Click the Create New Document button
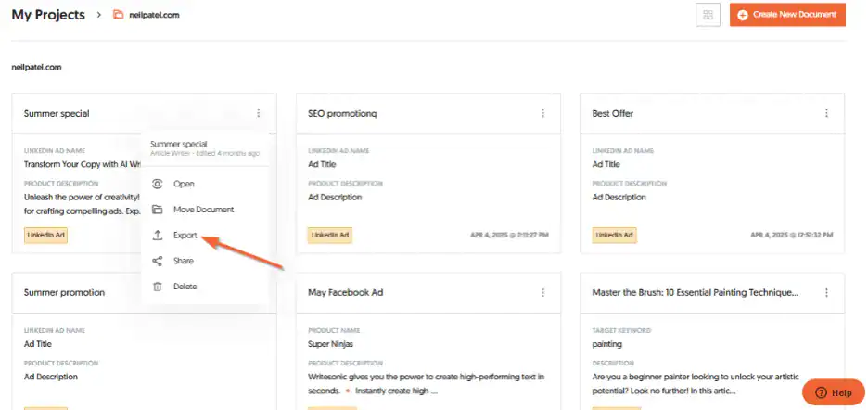 pyautogui.click(x=787, y=15)
